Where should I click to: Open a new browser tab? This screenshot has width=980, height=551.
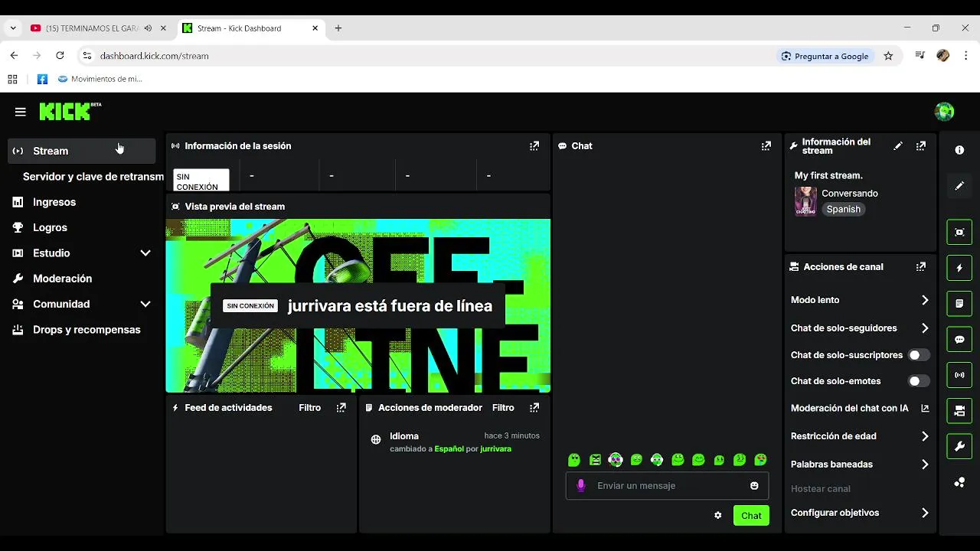(x=338, y=28)
